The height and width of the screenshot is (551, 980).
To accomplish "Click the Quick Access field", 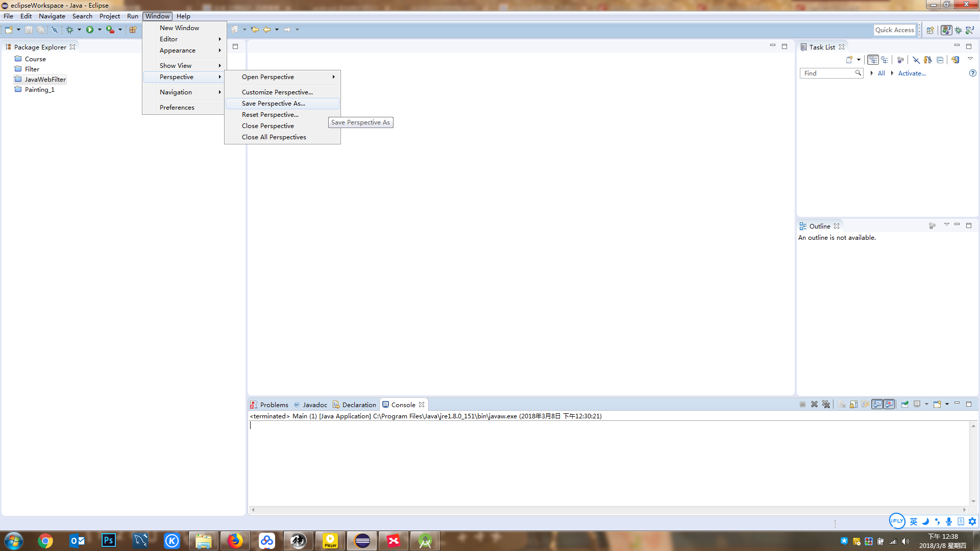I will click(894, 30).
